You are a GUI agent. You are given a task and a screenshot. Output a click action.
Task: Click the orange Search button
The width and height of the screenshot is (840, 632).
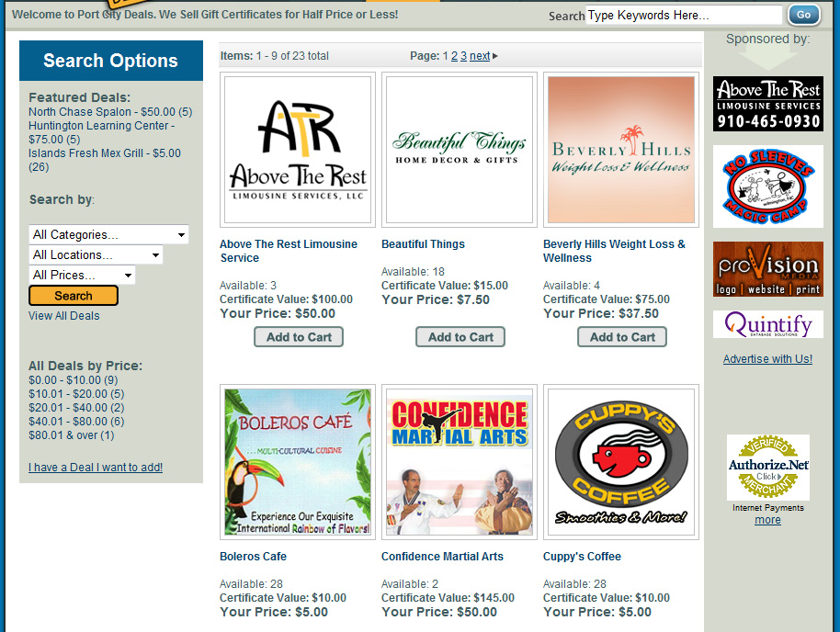[x=74, y=296]
